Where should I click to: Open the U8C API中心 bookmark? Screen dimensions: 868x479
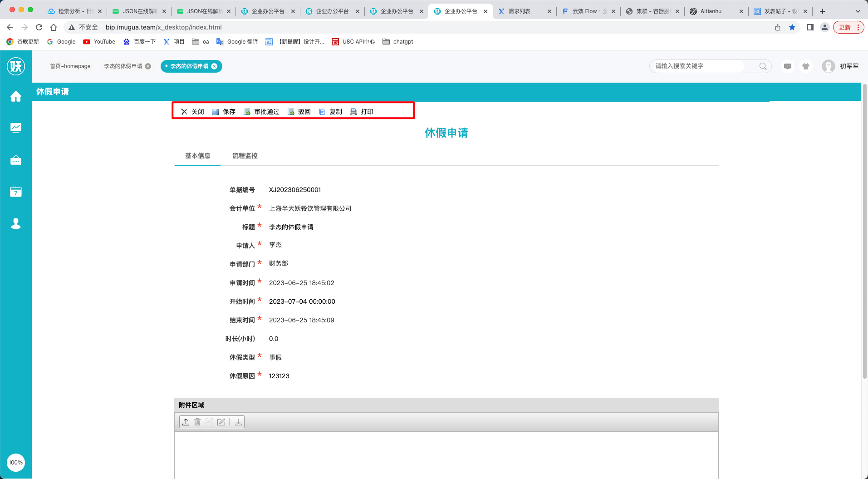point(353,42)
